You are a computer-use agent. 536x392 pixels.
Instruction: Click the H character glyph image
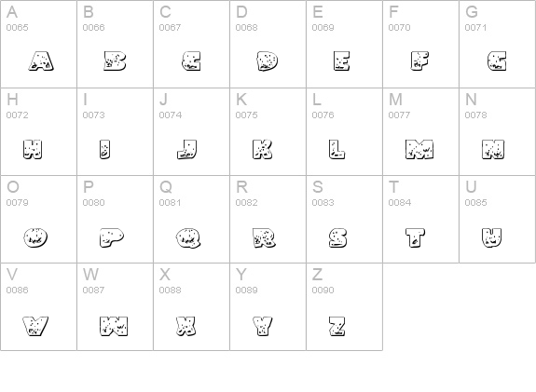click(33, 149)
